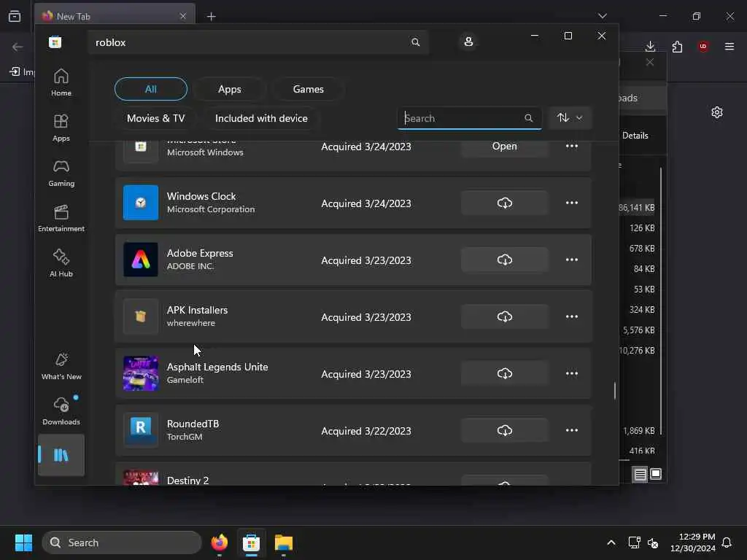
Task: Open the user account profile icon
Action: tap(468, 42)
